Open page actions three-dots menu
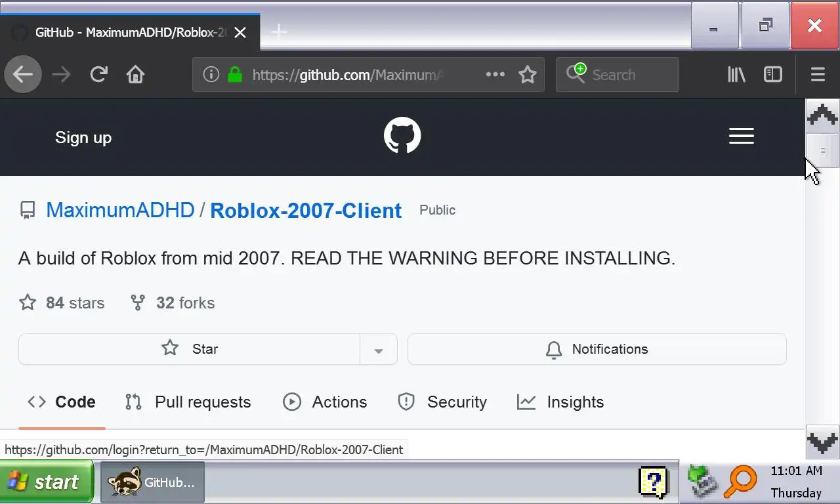 [495, 74]
